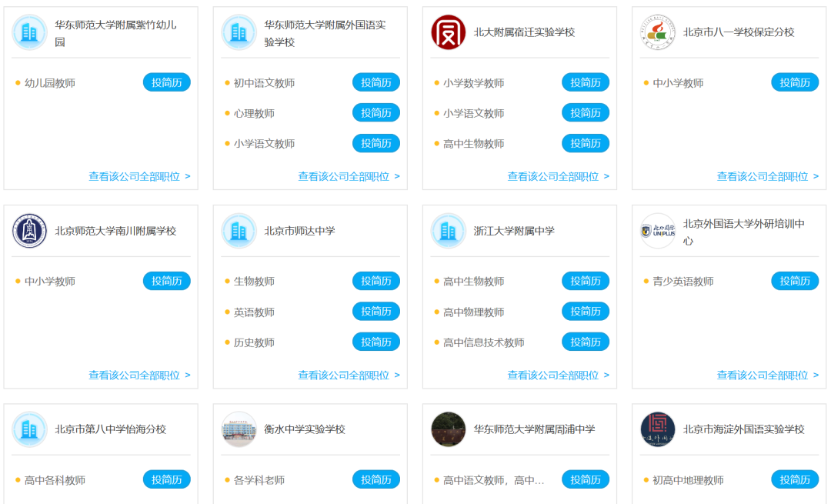Click 投简历 for 小学语文教师 at 华东师范大学附属外国语实验学校
The image size is (831, 504).
(376, 143)
